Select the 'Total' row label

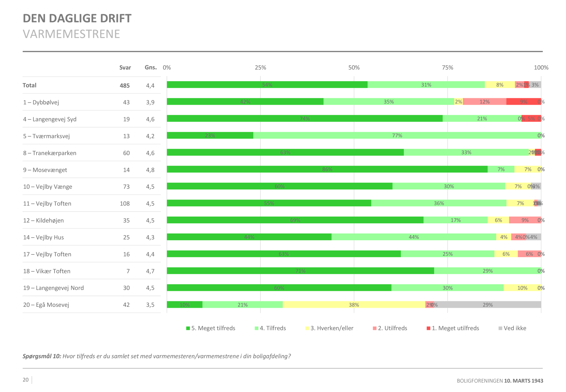29,85
